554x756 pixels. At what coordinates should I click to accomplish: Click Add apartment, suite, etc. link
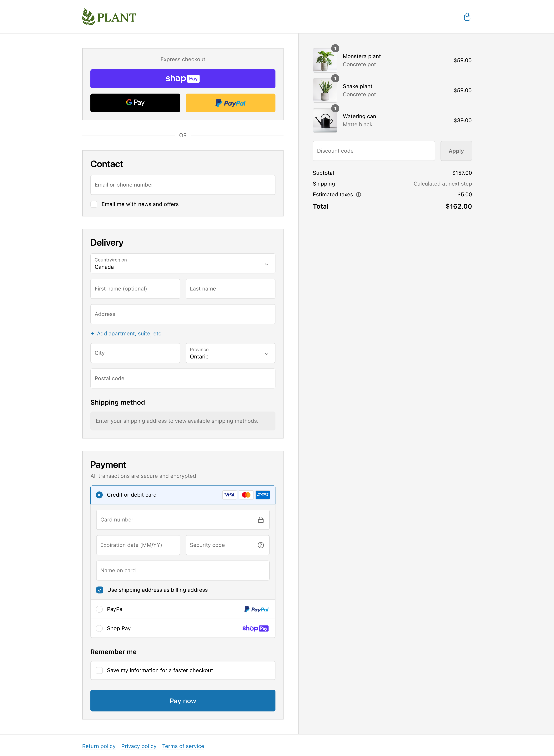130,334
